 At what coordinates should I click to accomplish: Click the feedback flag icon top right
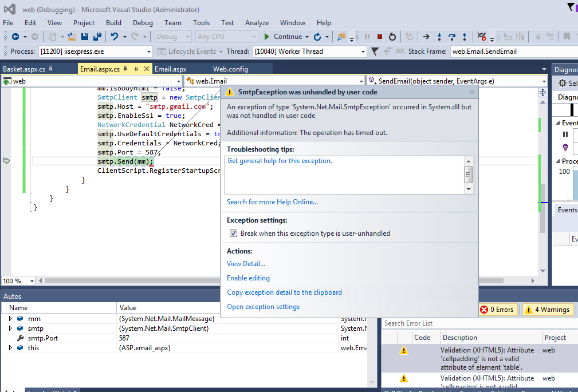[x=571, y=7]
